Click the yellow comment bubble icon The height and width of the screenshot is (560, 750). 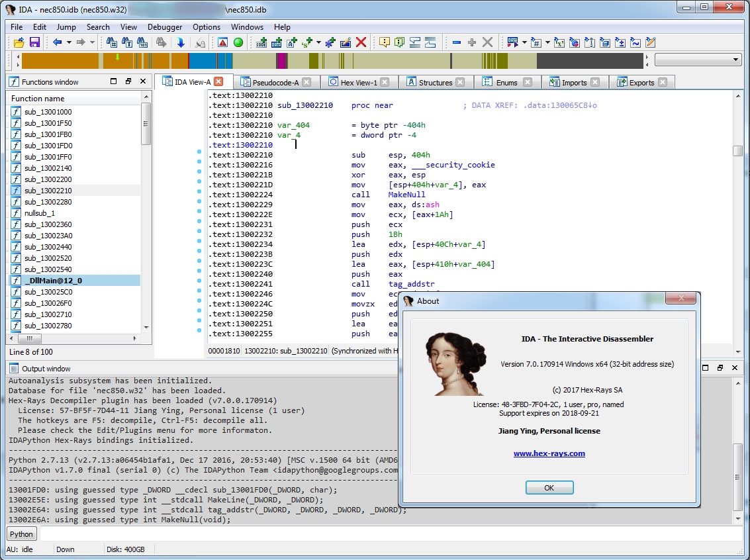(x=384, y=42)
